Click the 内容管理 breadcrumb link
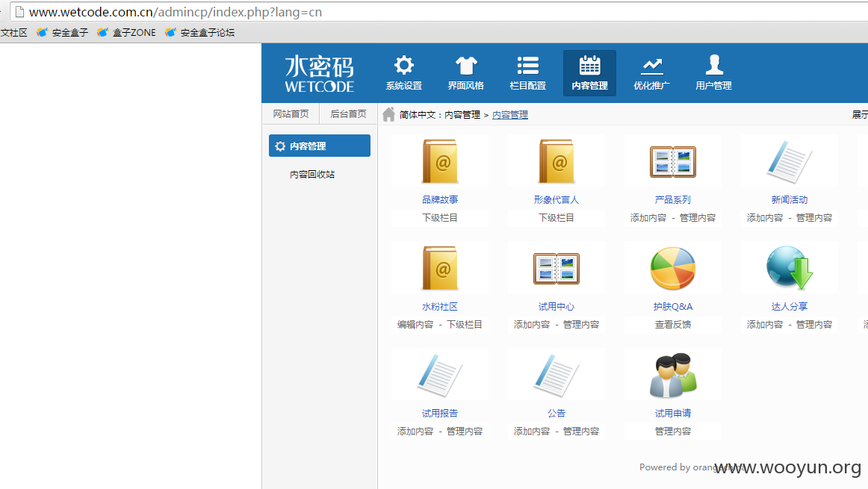The height and width of the screenshot is (489, 868). [510, 114]
